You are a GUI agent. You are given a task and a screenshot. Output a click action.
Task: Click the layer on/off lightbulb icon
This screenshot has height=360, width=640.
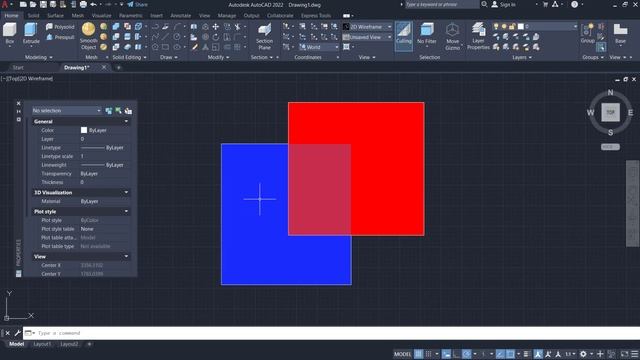496,27
